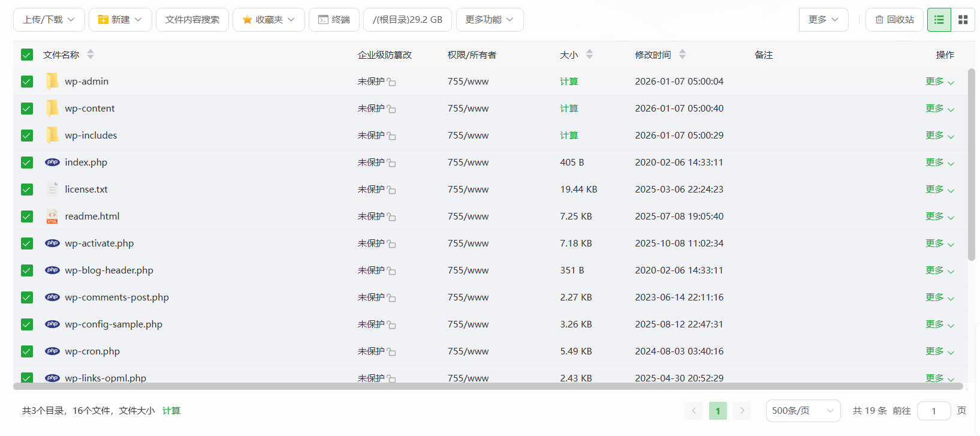
Task: Open the Terminal
Action: (334, 20)
